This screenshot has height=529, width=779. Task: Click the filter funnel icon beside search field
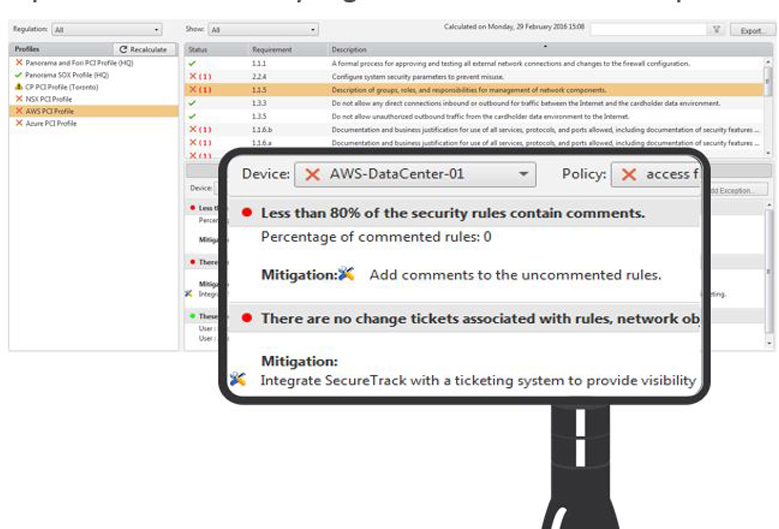(x=716, y=30)
